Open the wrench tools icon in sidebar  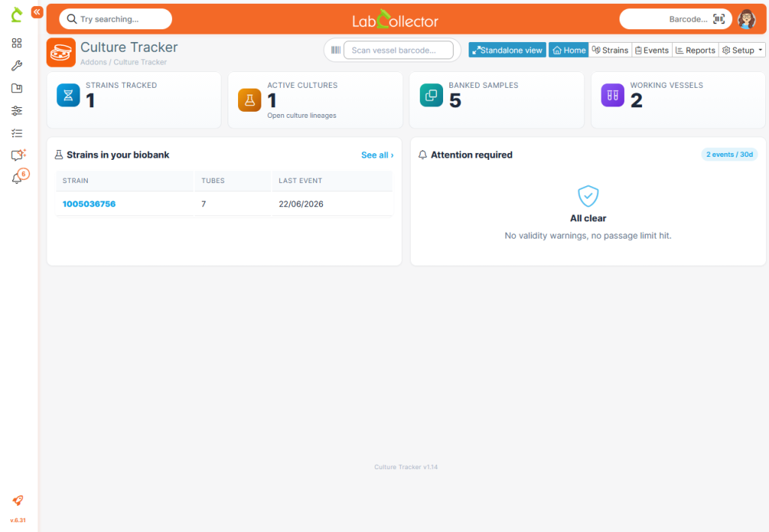pyautogui.click(x=17, y=65)
